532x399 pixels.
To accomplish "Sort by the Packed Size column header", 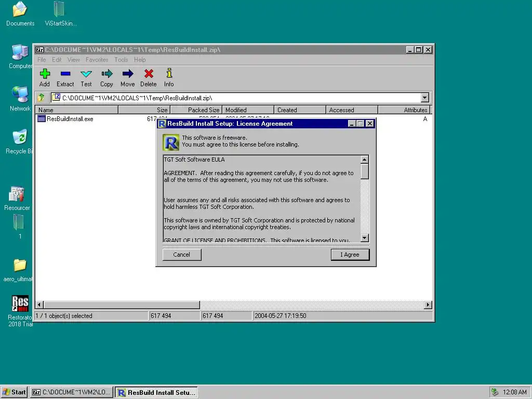I will click(196, 110).
